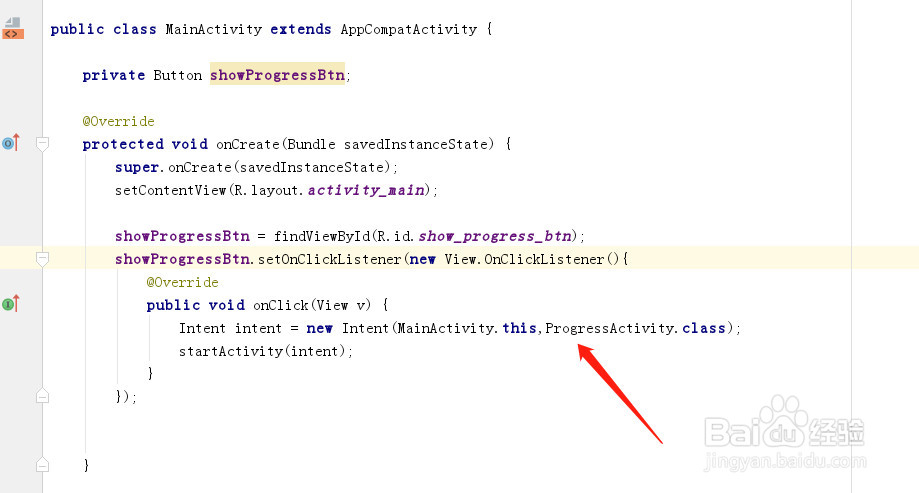Screen dimensions: 919x493
Task: Click the @Override annotation above onClick
Action: [182, 283]
